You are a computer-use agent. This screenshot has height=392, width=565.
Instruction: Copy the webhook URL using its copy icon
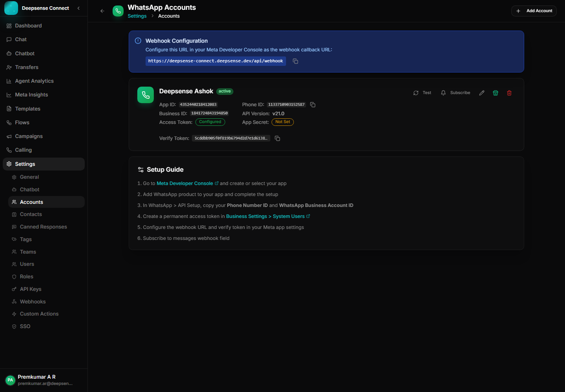point(295,61)
